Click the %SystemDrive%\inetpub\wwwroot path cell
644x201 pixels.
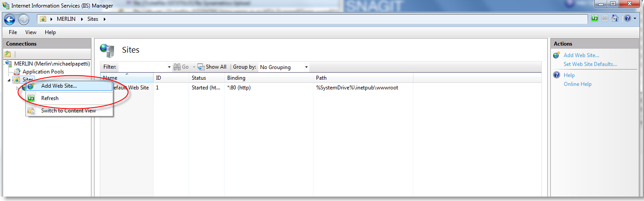click(x=357, y=88)
